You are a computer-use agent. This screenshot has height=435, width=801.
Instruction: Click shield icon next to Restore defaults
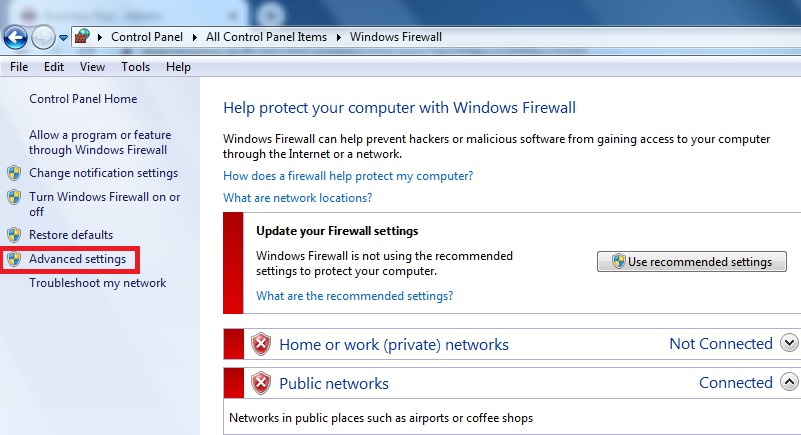pos(14,235)
